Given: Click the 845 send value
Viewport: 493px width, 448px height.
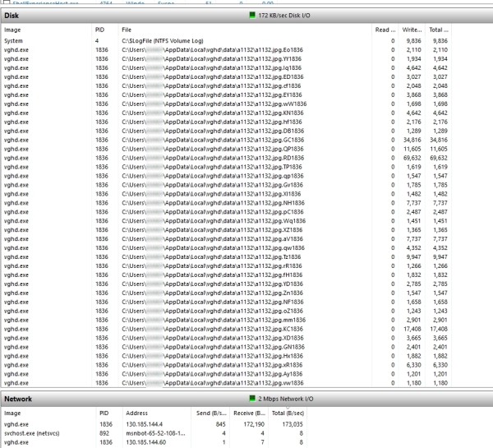Looking at the screenshot, I should [x=220, y=424].
